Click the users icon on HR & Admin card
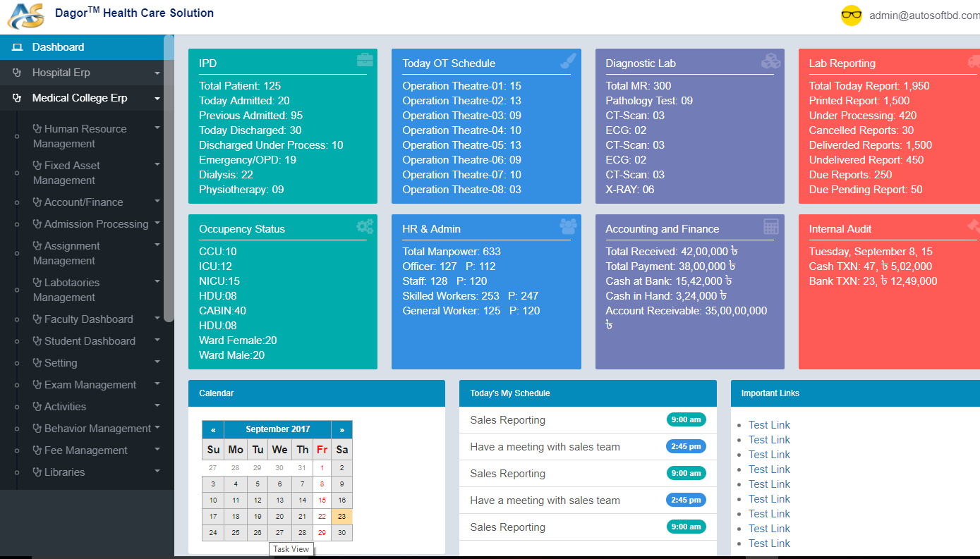 pos(568,226)
